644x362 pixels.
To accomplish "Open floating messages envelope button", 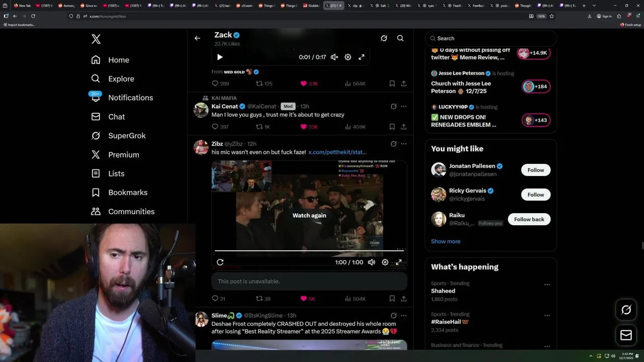I will [626, 335].
